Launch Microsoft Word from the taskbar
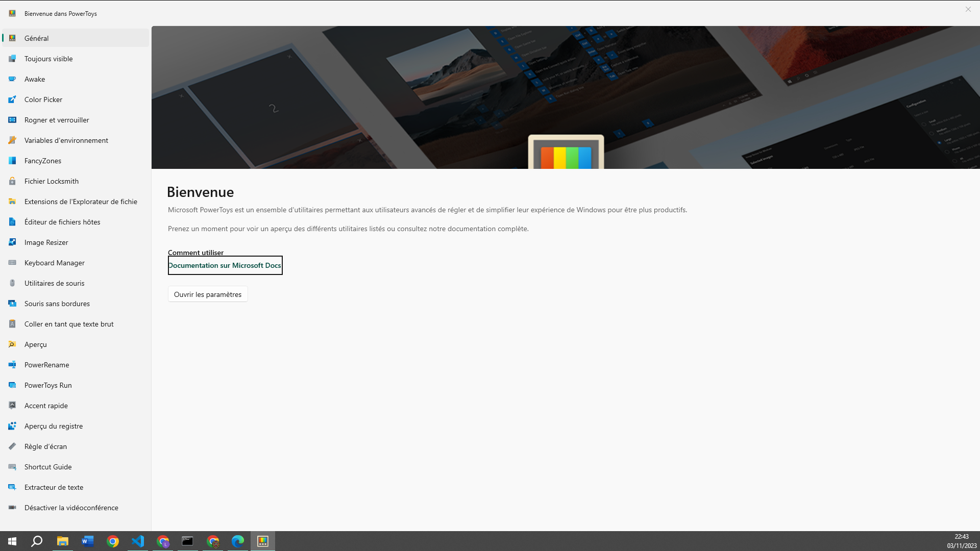 point(88,541)
